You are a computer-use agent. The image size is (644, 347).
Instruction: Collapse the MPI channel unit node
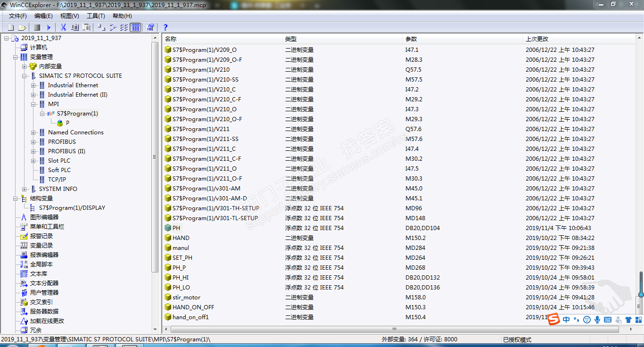(33, 104)
